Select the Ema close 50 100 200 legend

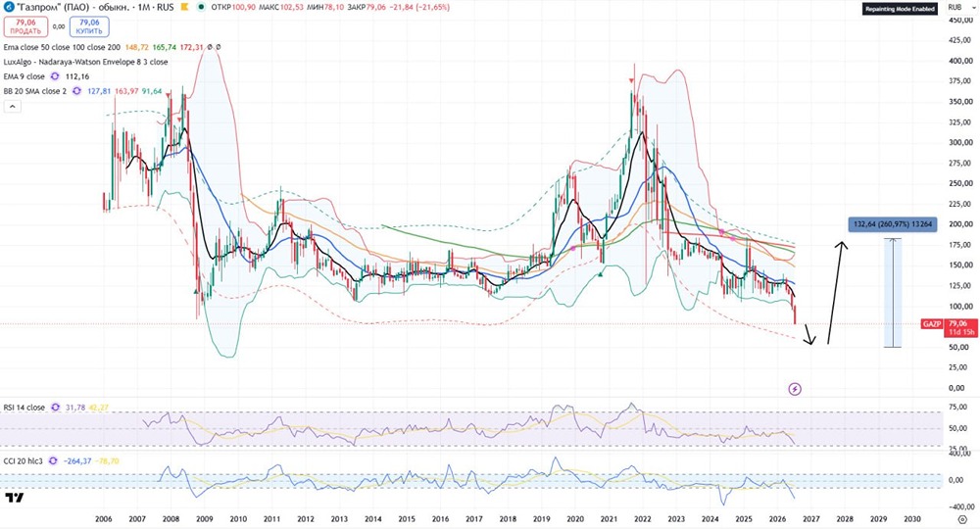(62, 47)
